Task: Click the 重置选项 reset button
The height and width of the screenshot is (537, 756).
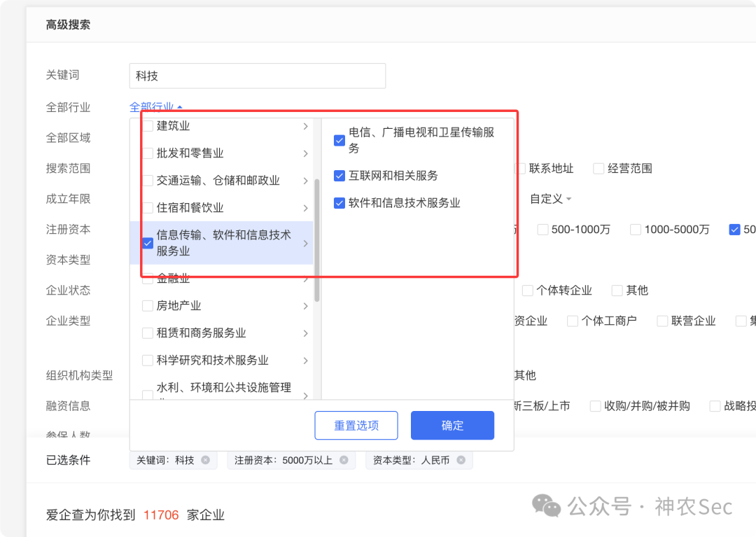Action: [356, 425]
